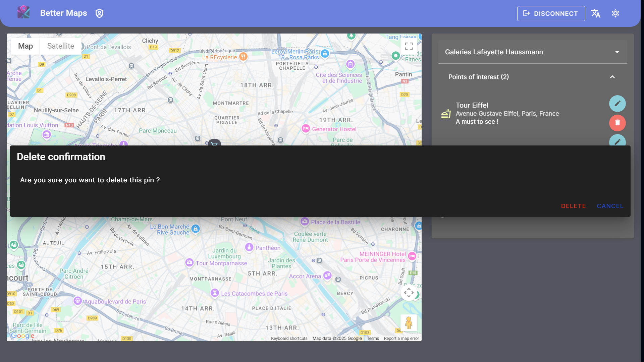Click CANCEL in the delete confirmation
The image size is (644, 362).
coord(610,206)
